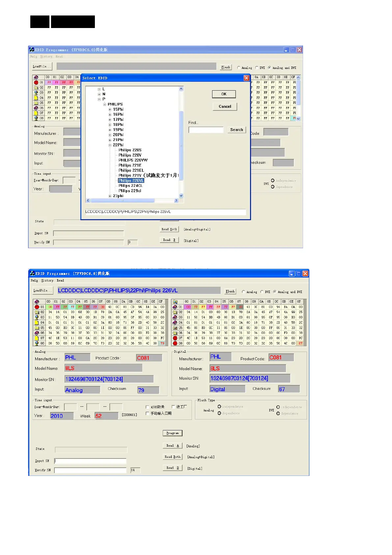Click LoadFile button in the loaded 226VL window
The width and height of the screenshot is (392, 555).
tap(43, 291)
